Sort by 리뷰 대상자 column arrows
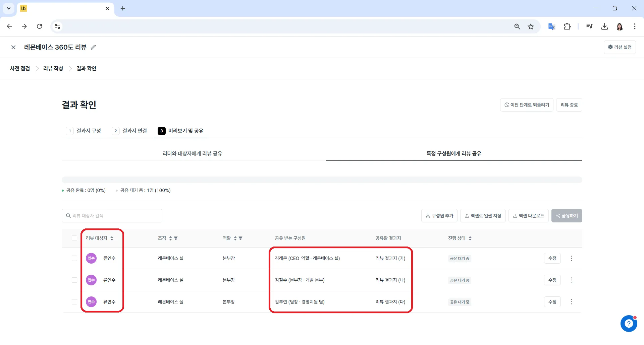Viewport: 644px width, 345px height. (112, 238)
